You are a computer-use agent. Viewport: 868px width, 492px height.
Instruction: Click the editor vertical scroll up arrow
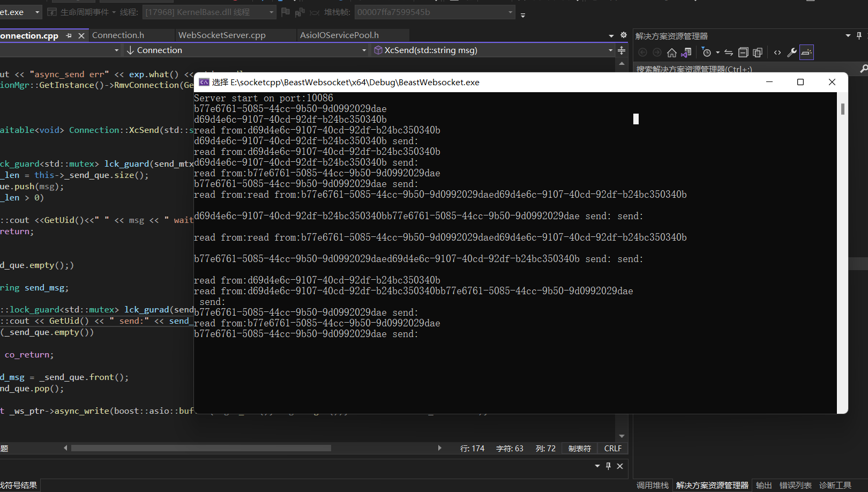pos(622,63)
